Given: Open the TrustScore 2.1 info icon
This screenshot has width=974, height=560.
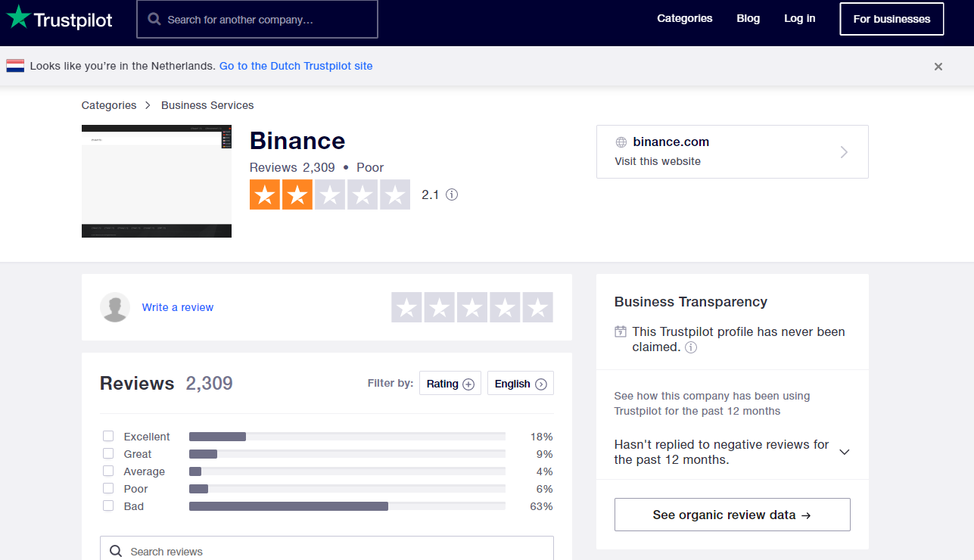Looking at the screenshot, I should 452,194.
